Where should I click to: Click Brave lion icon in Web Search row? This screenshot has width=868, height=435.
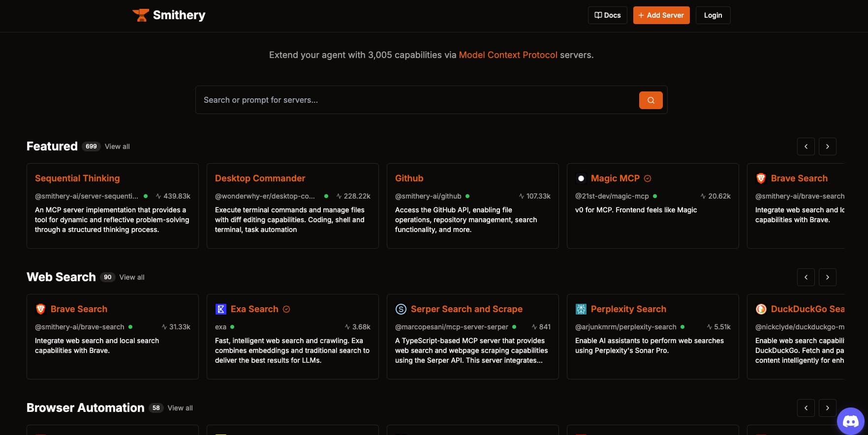pos(40,309)
